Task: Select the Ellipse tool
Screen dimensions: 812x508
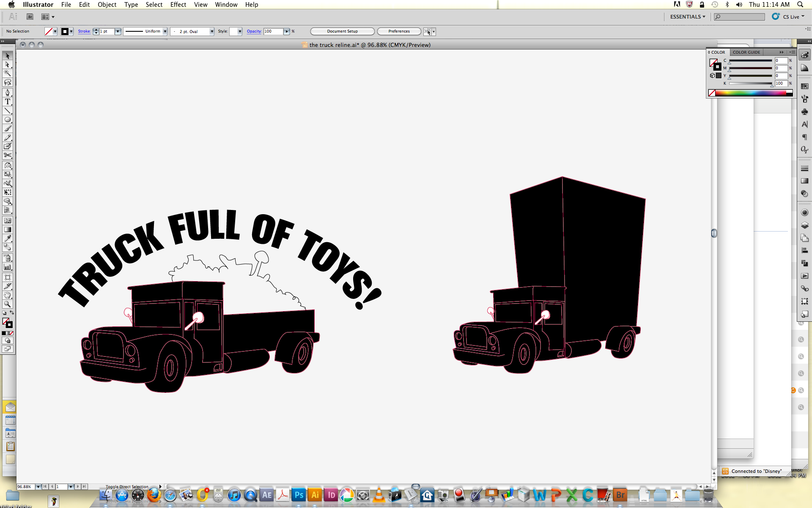Action: tap(8, 120)
